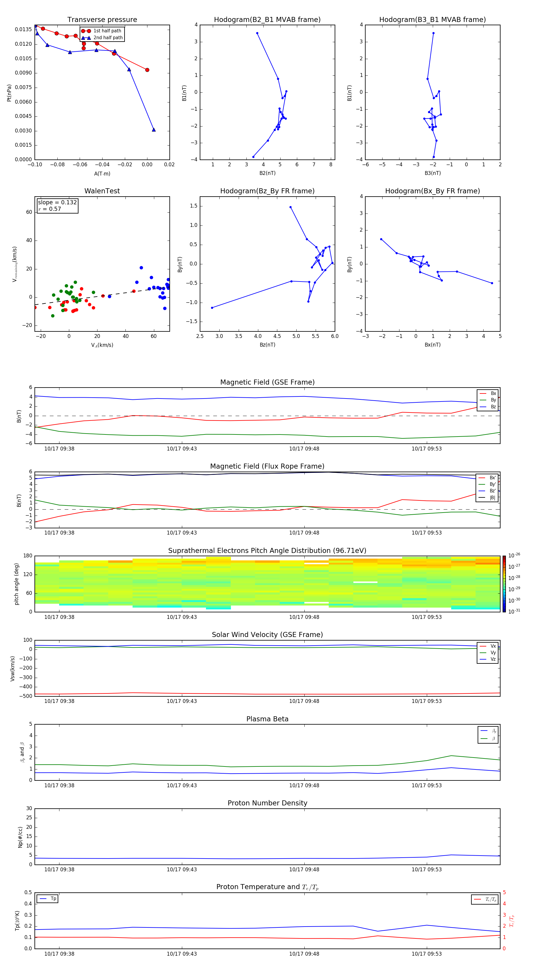Image resolution: width=535 pixels, height=980 pixels.
Task: Click the β entry in Plasma Beta legend
Action: click(488, 739)
